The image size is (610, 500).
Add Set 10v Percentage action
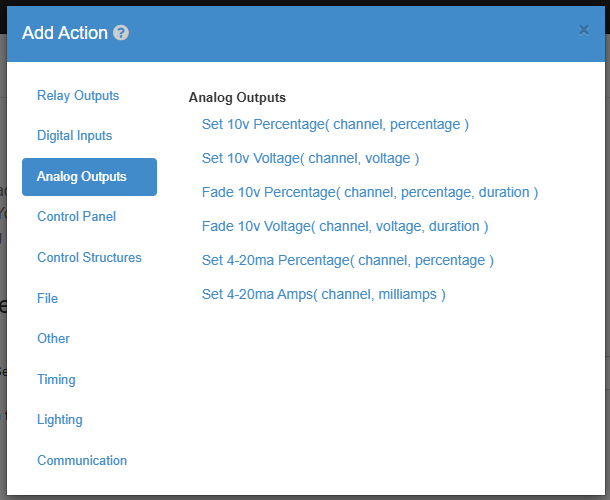tap(335, 125)
